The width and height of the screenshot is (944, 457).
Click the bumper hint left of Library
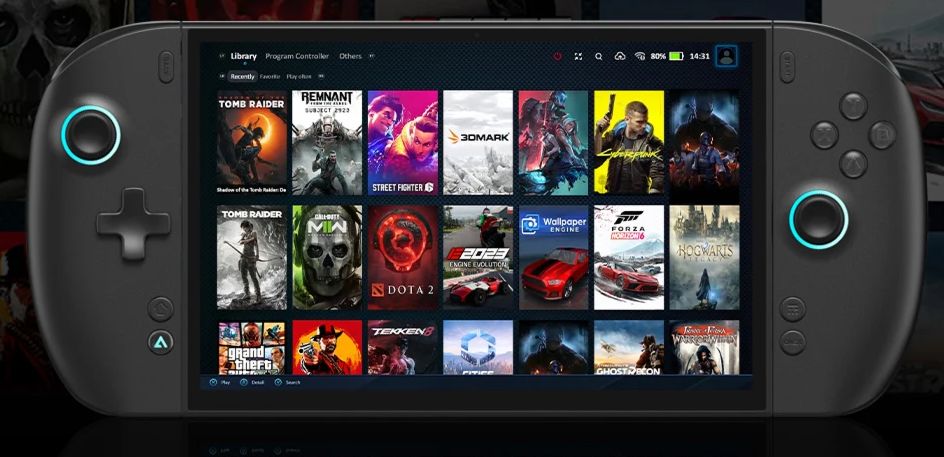pos(222,56)
